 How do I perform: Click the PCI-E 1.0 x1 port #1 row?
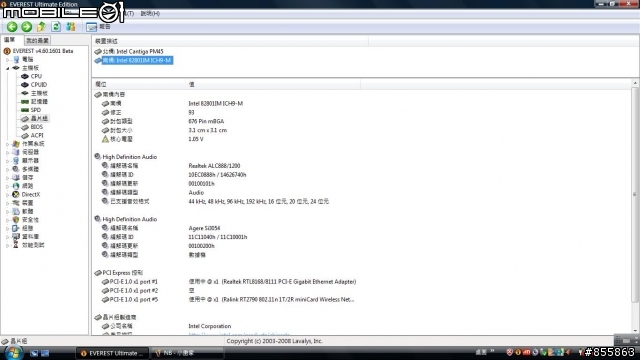click(229, 282)
